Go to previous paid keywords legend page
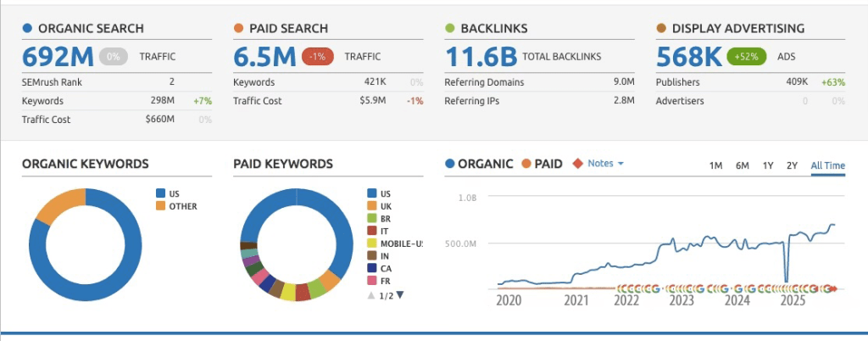This screenshot has width=868, height=341. click(370, 295)
